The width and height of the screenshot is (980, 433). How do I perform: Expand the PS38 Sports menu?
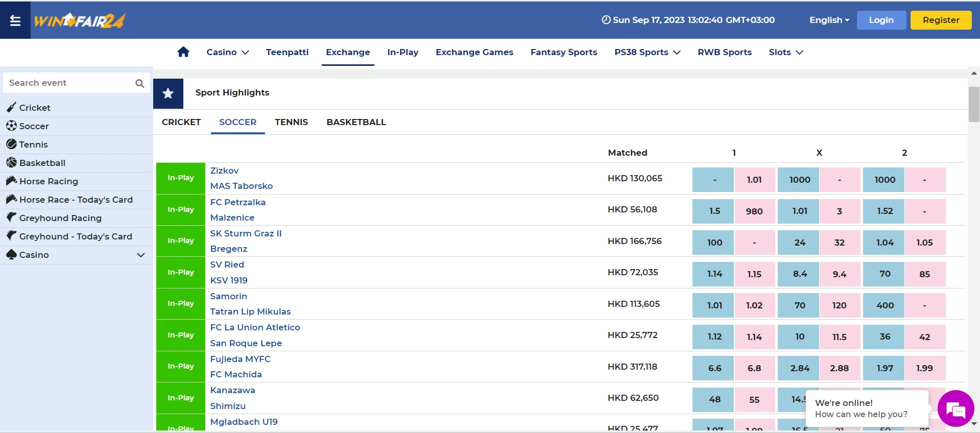click(647, 52)
